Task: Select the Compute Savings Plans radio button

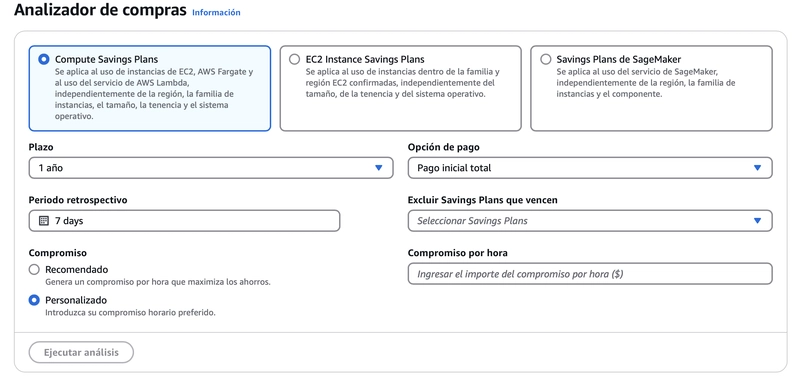Action: (x=44, y=59)
